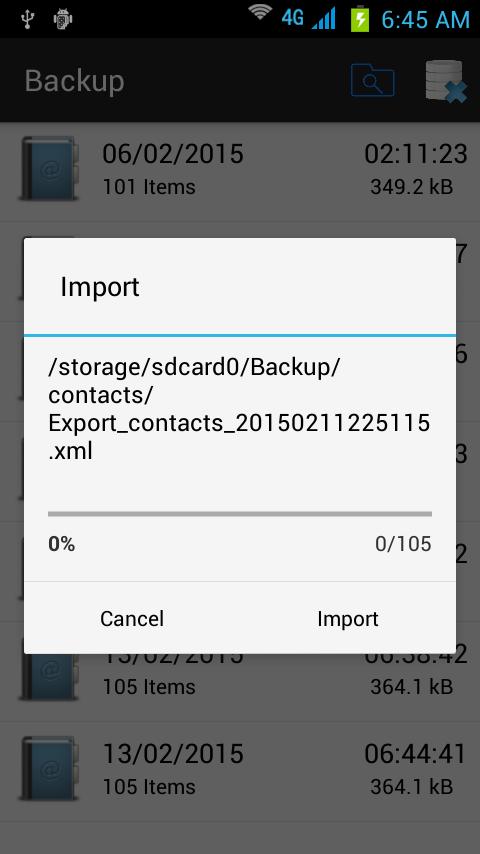Tap the Backup screen title

(75, 81)
